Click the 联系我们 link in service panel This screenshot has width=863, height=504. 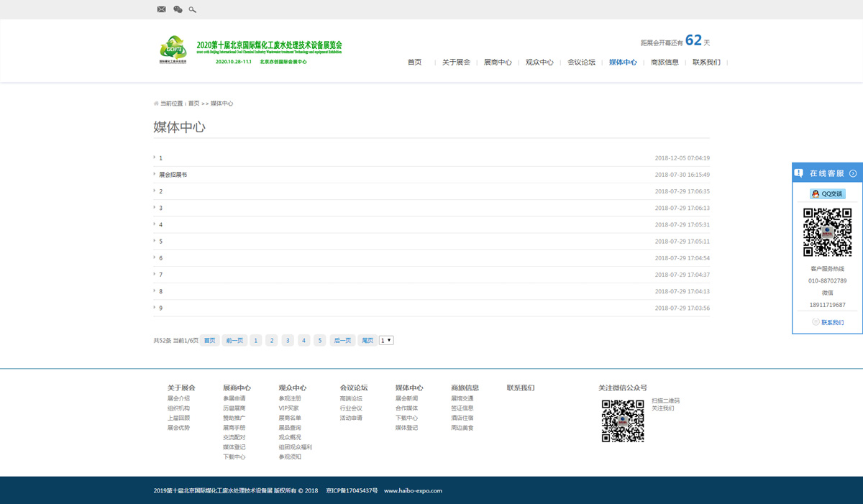point(832,323)
